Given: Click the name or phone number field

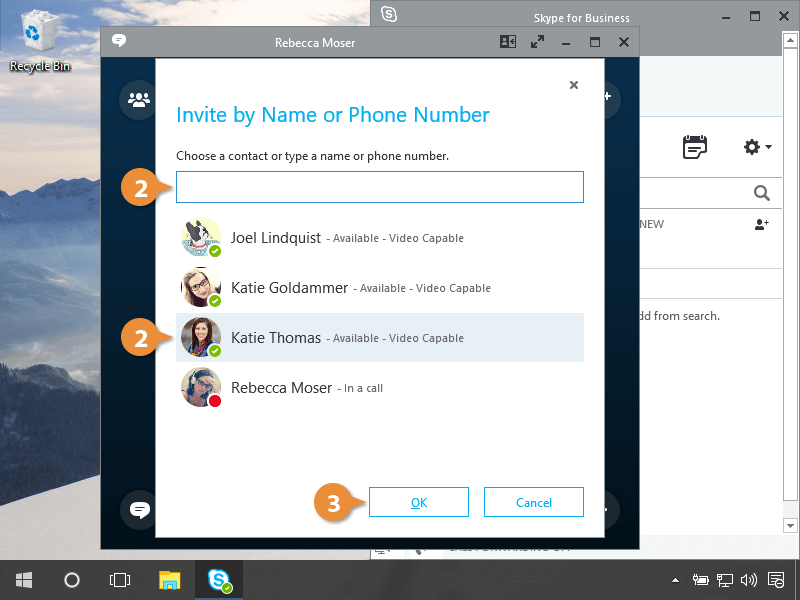Looking at the screenshot, I should pyautogui.click(x=380, y=187).
